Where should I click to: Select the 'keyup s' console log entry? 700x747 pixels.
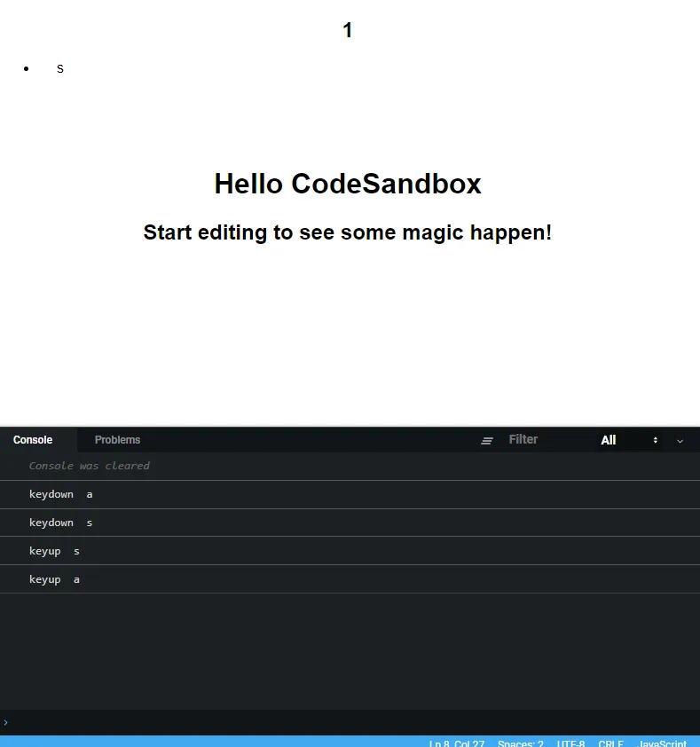[x=350, y=551]
